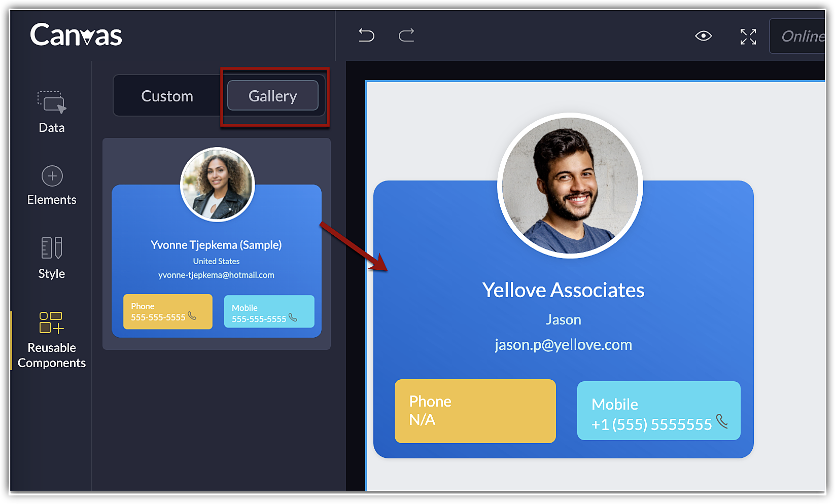Switch to the Custom tab
The width and height of the screenshot is (835, 504).
click(x=167, y=96)
